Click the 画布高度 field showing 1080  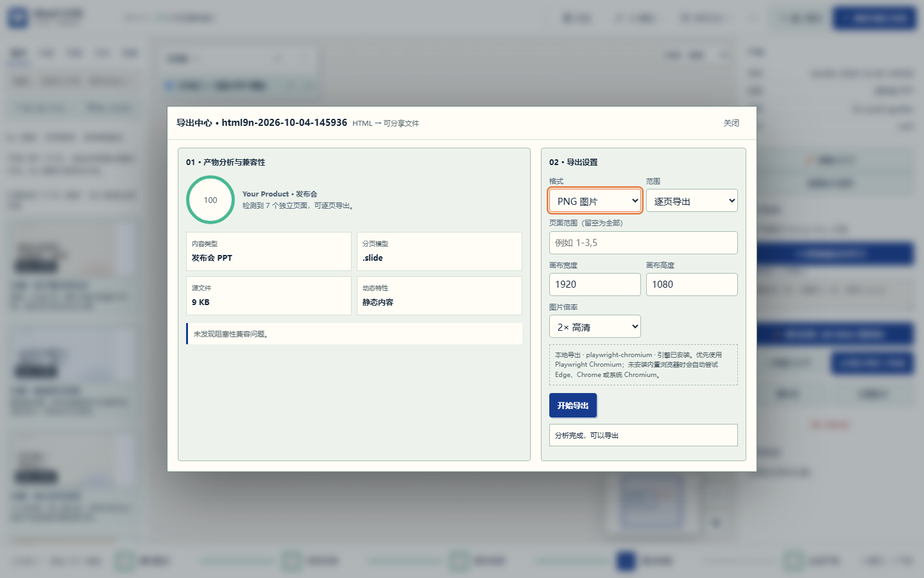(692, 285)
